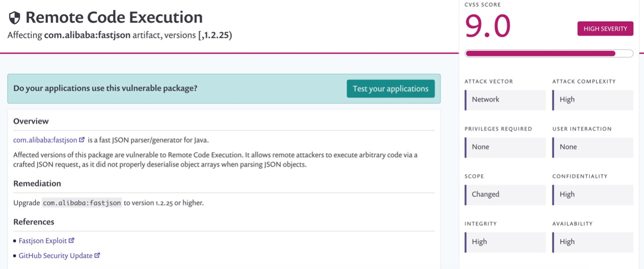Click the Test your applications button

point(390,89)
